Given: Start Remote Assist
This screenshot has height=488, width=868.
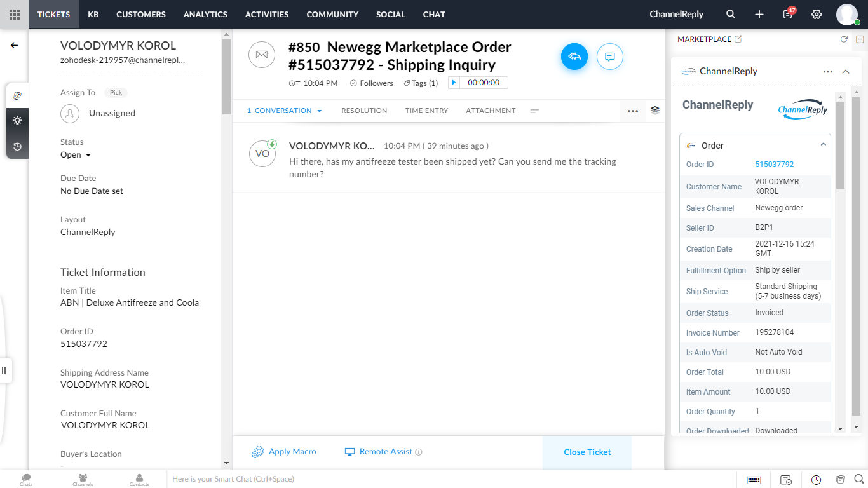Looking at the screenshot, I should [x=379, y=452].
